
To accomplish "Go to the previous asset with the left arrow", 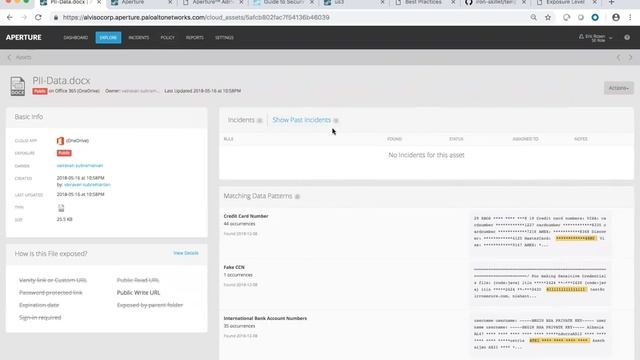I will pyautogui.click(x=619, y=58).
